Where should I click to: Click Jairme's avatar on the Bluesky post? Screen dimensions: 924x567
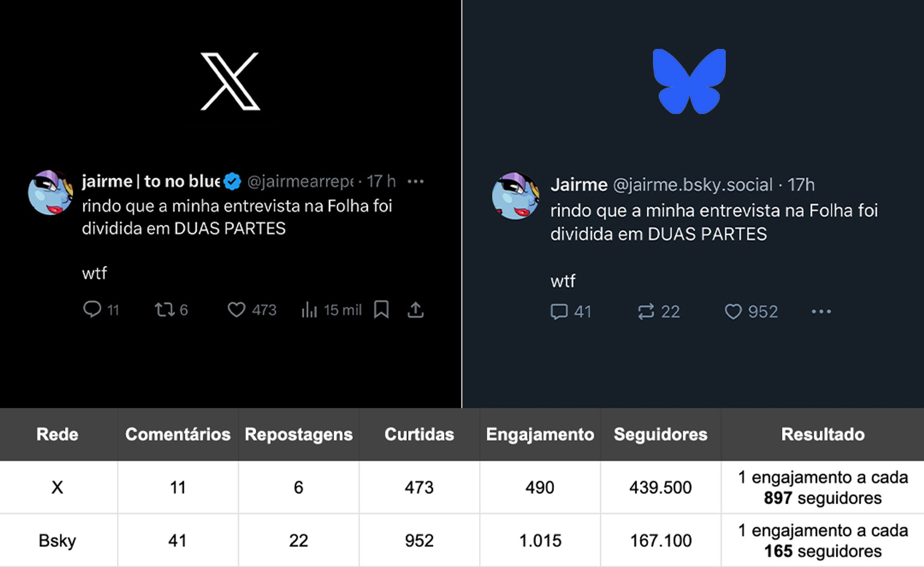(516, 196)
